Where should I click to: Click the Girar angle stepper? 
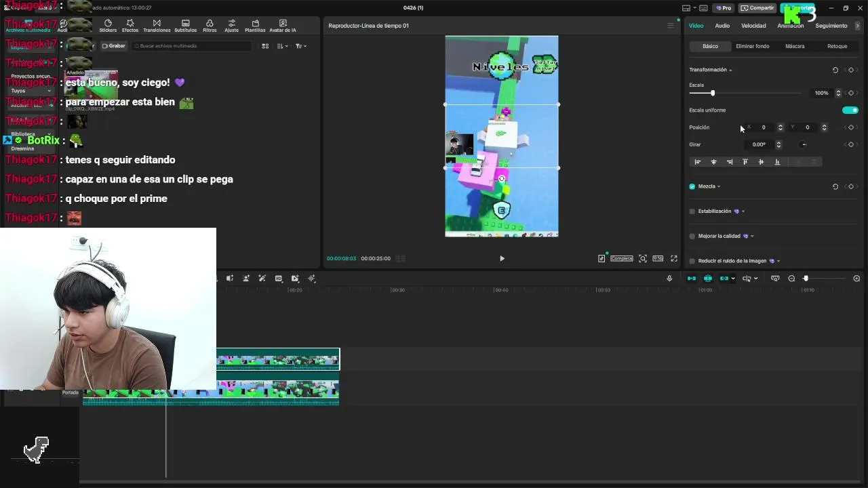pos(778,144)
